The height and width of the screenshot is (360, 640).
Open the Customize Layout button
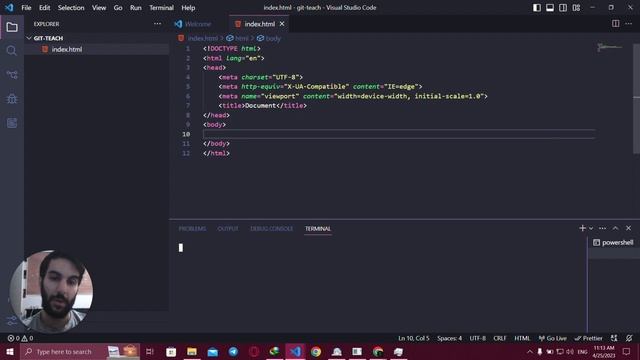[576, 8]
